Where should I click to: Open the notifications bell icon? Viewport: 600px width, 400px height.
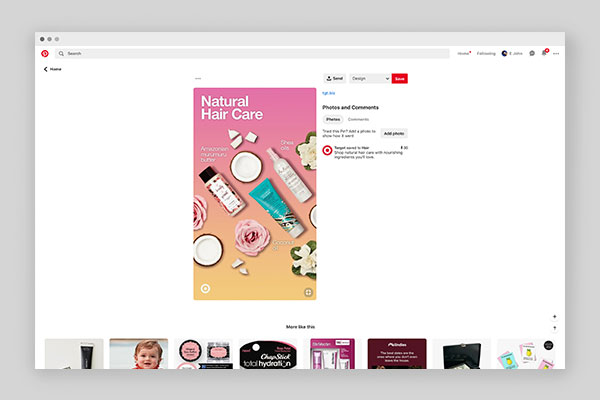[x=544, y=53]
